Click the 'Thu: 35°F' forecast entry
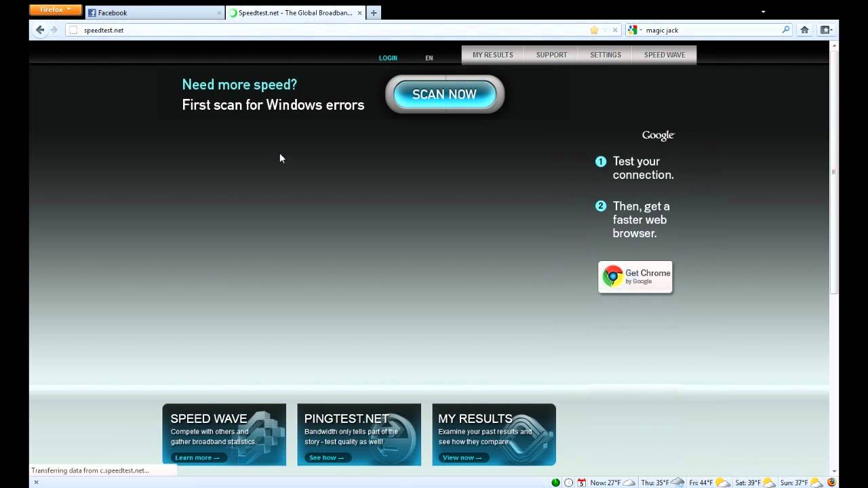The width and height of the screenshot is (868, 488). click(x=656, y=483)
